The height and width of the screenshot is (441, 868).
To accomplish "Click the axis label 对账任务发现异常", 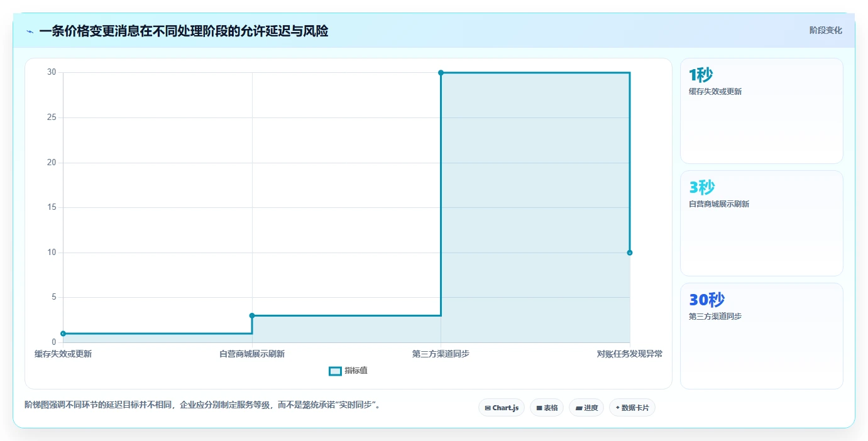I will 630,354.
